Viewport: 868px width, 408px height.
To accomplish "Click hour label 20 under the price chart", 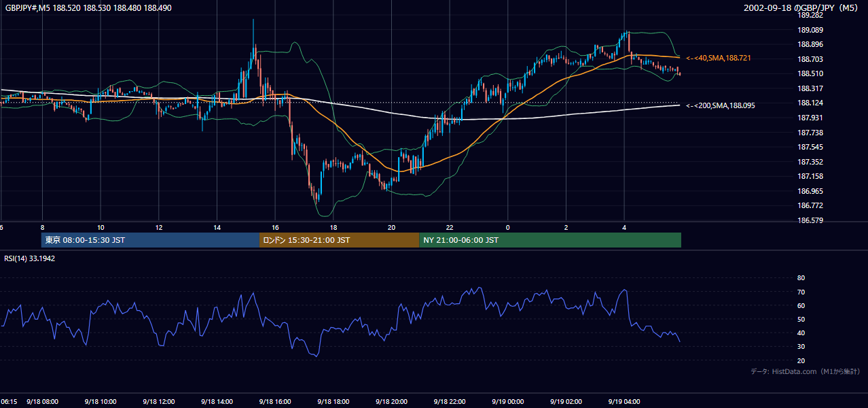I will tap(392, 228).
